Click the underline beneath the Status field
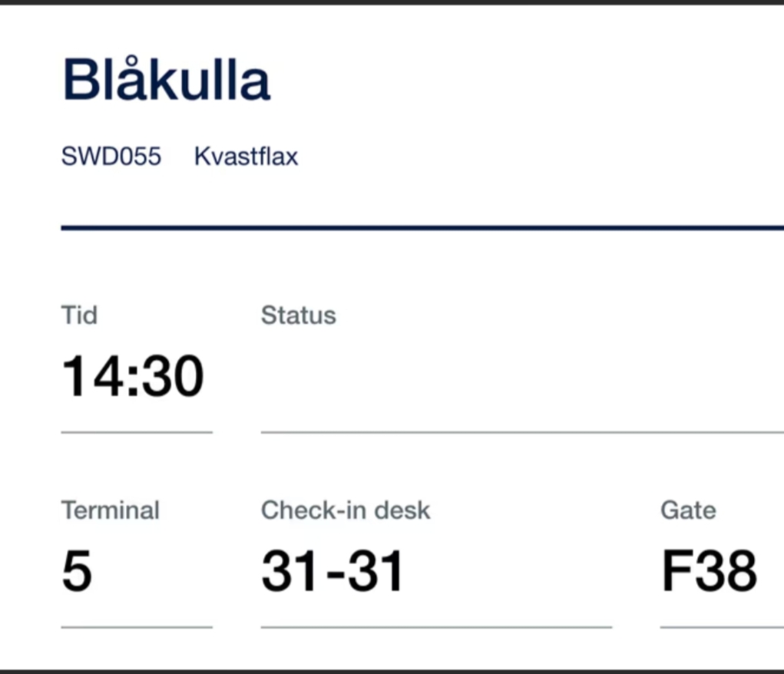This screenshot has width=784, height=674. point(522,432)
